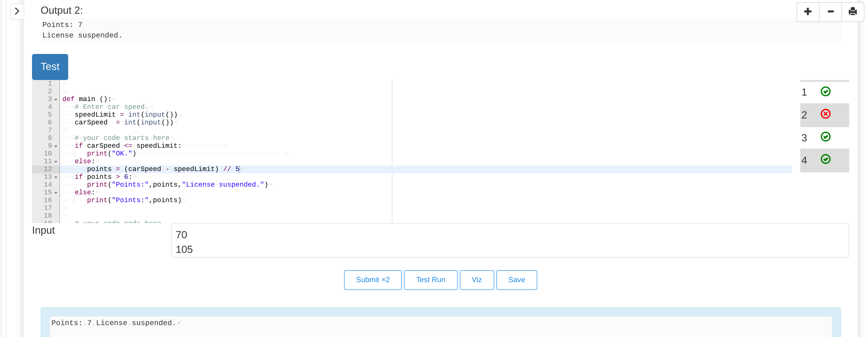Click the print("OK.") code line

[x=112, y=154]
